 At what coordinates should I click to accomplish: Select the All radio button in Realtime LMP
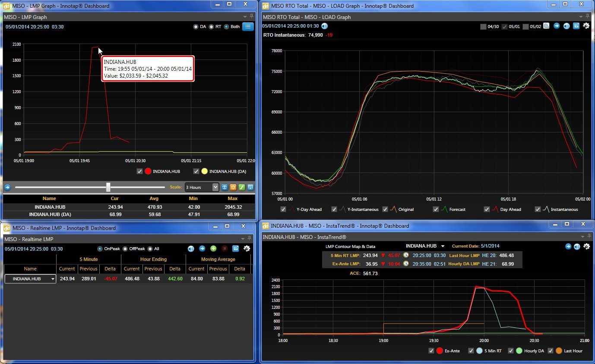coord(150,249)
